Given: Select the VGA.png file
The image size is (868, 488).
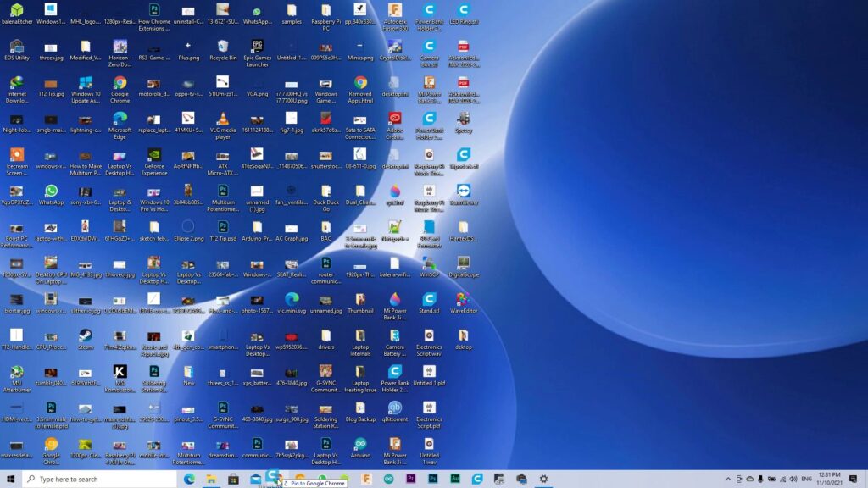Looking at the screenshot, I should point(257,87).
